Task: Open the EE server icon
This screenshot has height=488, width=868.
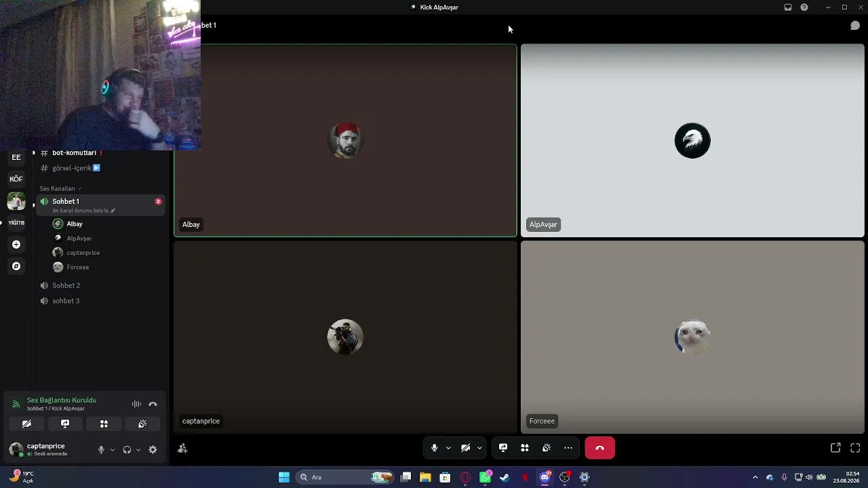Action: pyautogui.click(x=16, y=157)
